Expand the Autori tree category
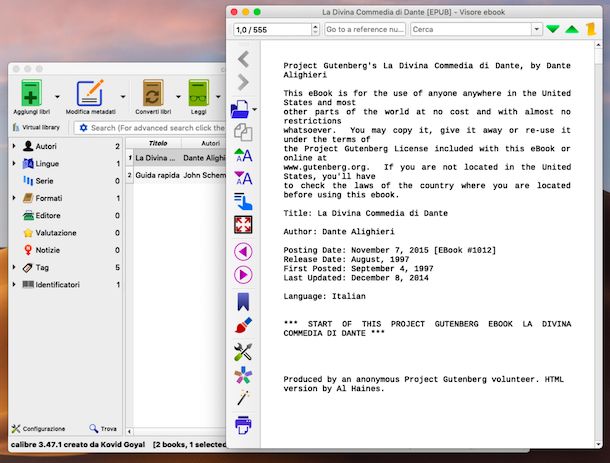Screen dimensions: 610x463 [14, 146]
